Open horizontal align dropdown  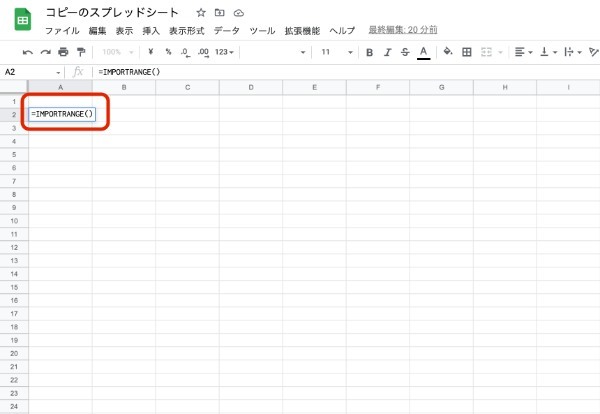pyautogui.click(x=523, y=52)
